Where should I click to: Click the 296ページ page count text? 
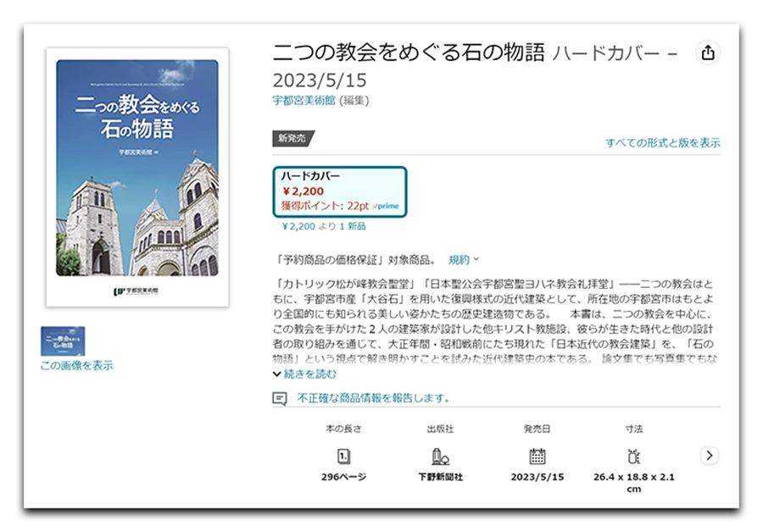[343, 477]
